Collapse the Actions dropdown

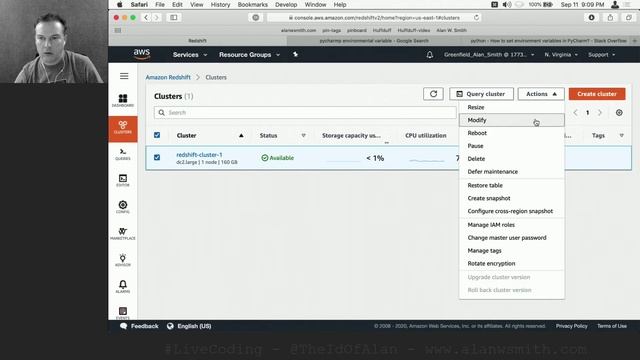pos(541,94)
